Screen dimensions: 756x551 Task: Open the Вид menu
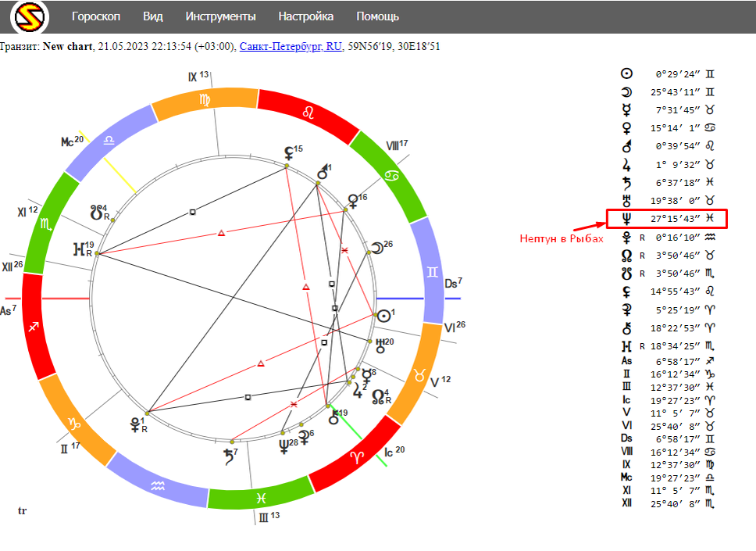coord(153,16)
